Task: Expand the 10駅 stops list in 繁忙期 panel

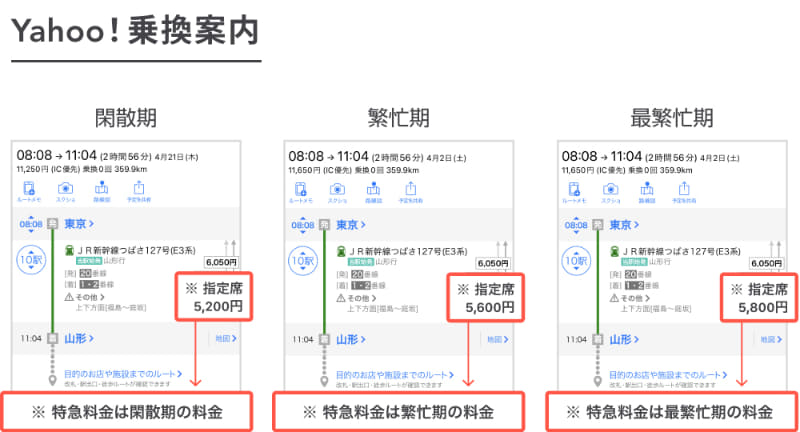Action: pos(303,261)
